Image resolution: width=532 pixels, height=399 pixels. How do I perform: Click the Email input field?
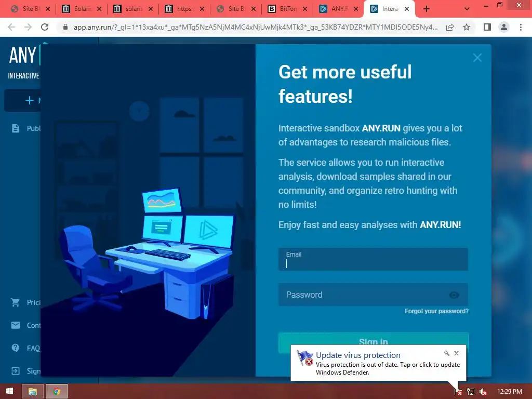373,259
